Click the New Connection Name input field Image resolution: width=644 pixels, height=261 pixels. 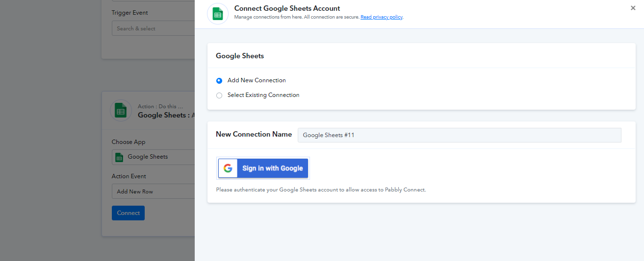[x=459, y=135]
